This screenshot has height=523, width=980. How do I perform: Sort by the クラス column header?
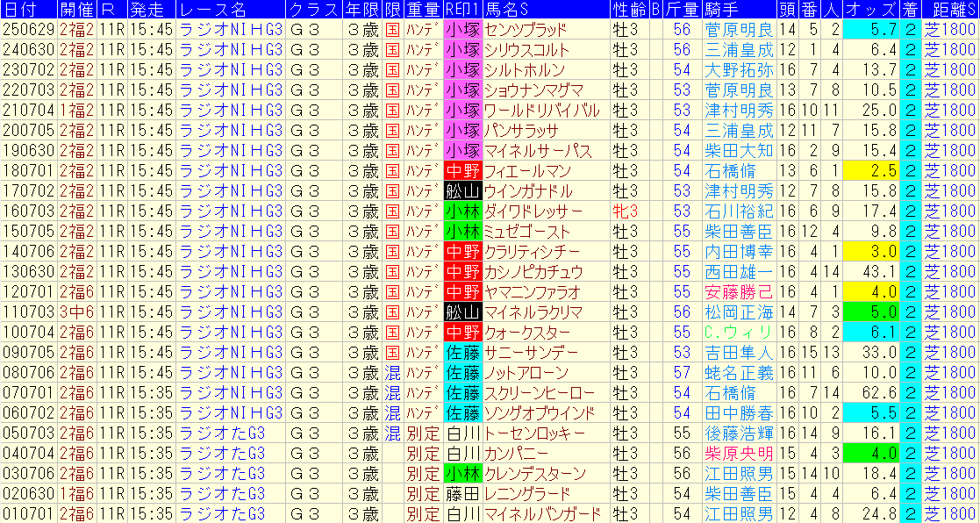pos(313,9)
